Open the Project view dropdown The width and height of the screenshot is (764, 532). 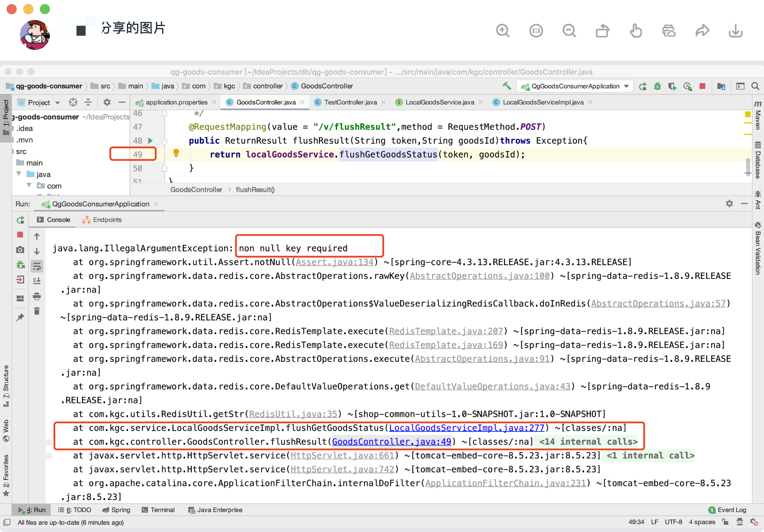point(57,102)
